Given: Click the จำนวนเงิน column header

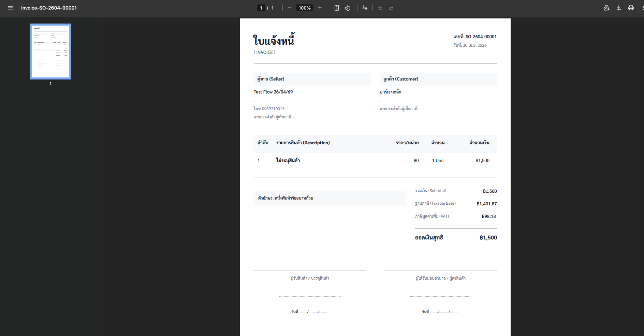Looking at the screenshot, I should [480, 143].
